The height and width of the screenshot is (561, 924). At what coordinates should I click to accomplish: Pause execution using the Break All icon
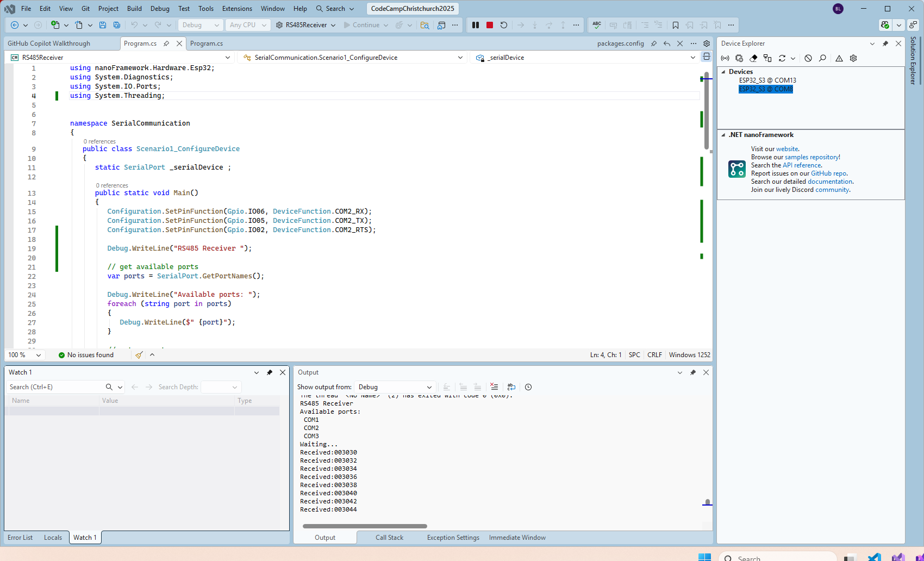click(x=476, y=25)
